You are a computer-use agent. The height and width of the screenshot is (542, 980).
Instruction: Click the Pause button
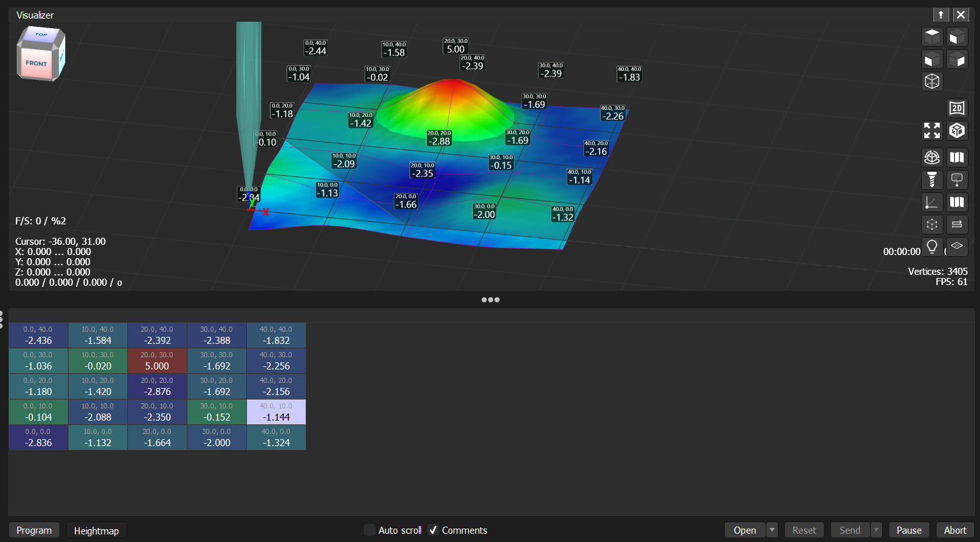point(908,530)
